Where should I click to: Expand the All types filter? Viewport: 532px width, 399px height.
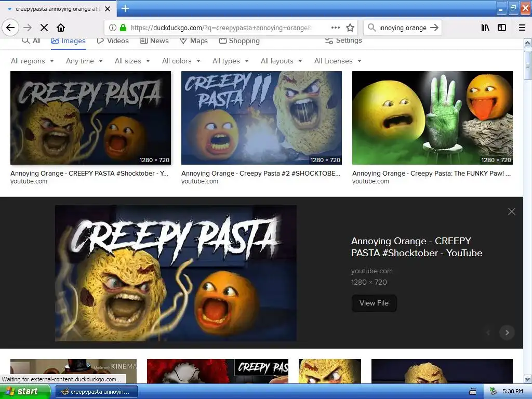coord(231,61)
